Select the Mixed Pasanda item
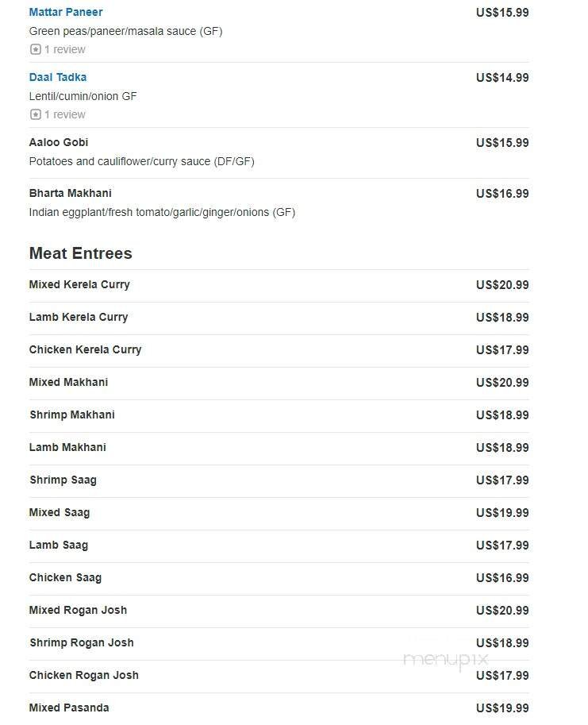 click(69, 708)
